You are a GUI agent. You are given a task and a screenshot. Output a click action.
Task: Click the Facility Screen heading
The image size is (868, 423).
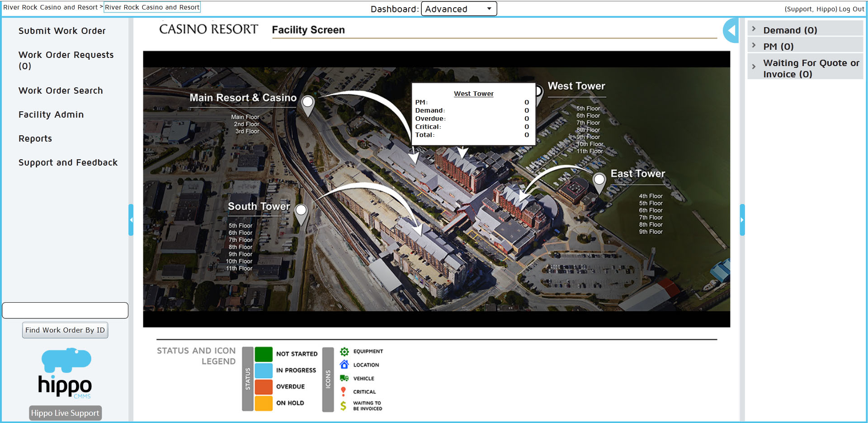point(308,30)
